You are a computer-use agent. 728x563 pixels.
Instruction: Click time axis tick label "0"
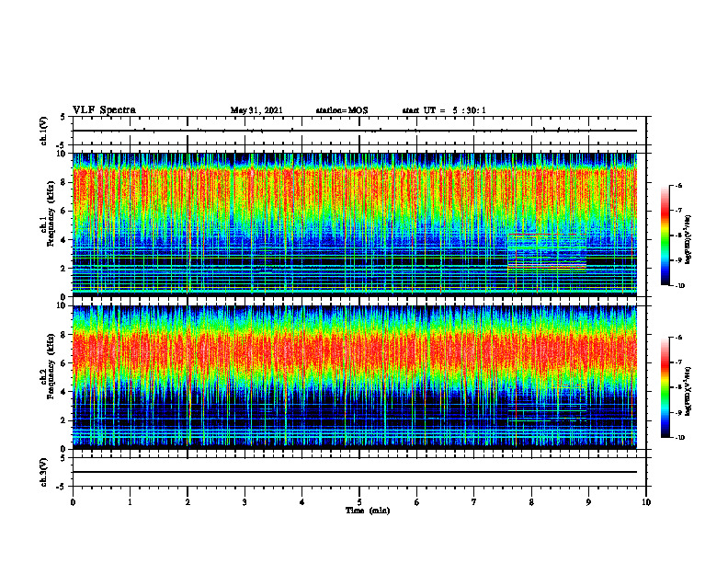(73, 502)
